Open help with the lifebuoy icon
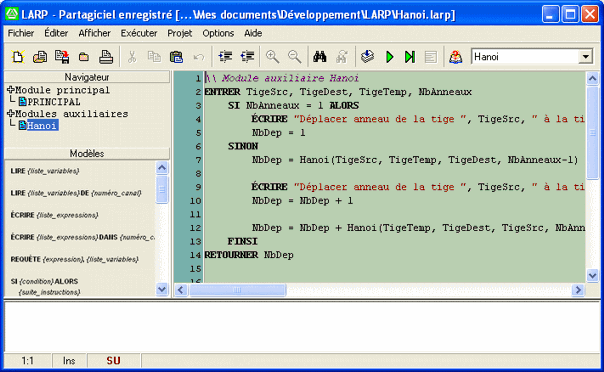604x372 pixels. (x=455, y=57)
